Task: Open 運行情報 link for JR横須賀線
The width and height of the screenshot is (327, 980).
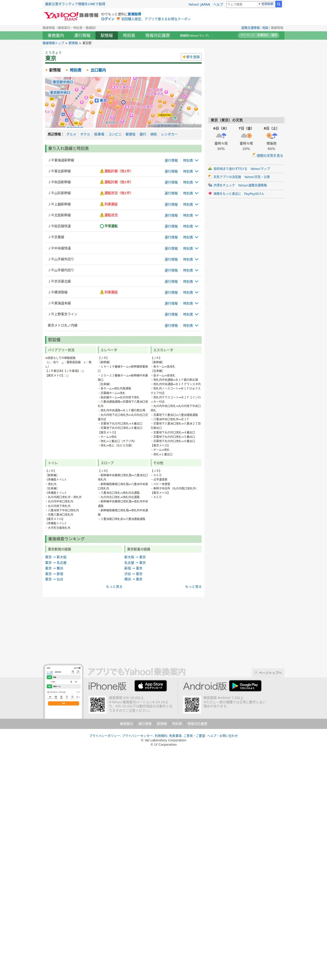Action: click(x=171, y=293)
